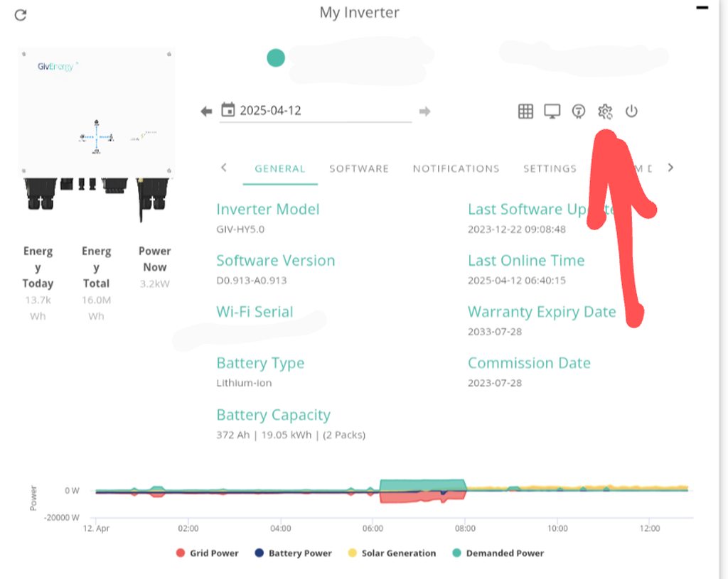Toggle Battery Power series in chart legend
This screenshot has height=579, width=728.
coord(293,553)
